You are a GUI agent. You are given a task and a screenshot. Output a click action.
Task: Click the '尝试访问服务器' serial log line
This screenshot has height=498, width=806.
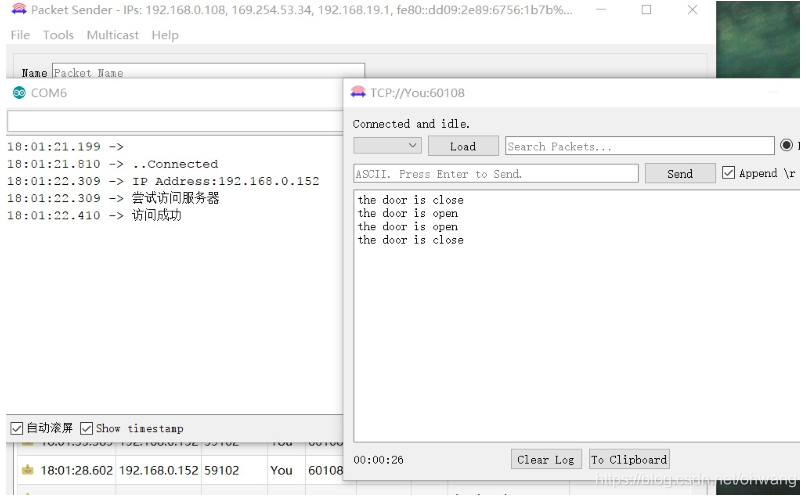175,198
